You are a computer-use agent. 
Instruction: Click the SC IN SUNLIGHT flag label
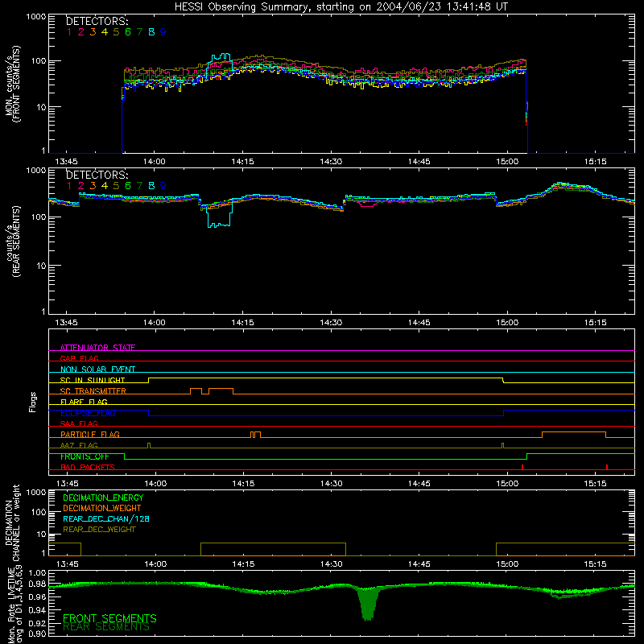click(x=93, y=380)
